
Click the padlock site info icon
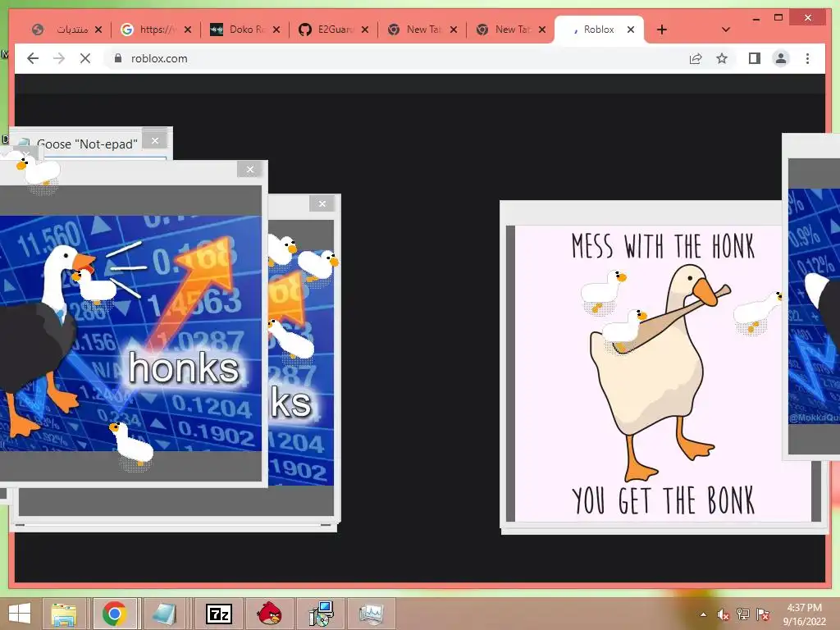(118, 58)
